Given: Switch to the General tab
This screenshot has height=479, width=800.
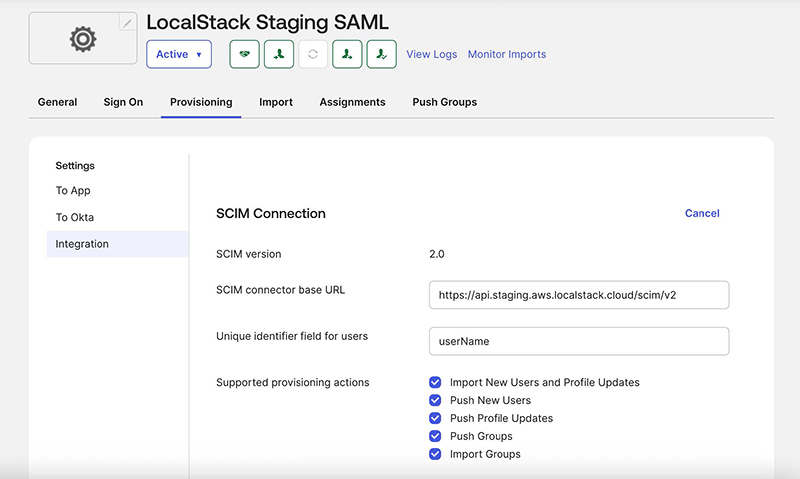Looking at the screenshot, I should click(57, 102).
